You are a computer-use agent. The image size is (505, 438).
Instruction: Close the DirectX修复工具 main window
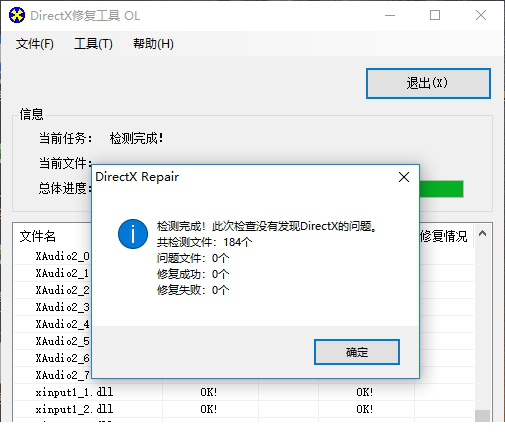click(481, 15)
